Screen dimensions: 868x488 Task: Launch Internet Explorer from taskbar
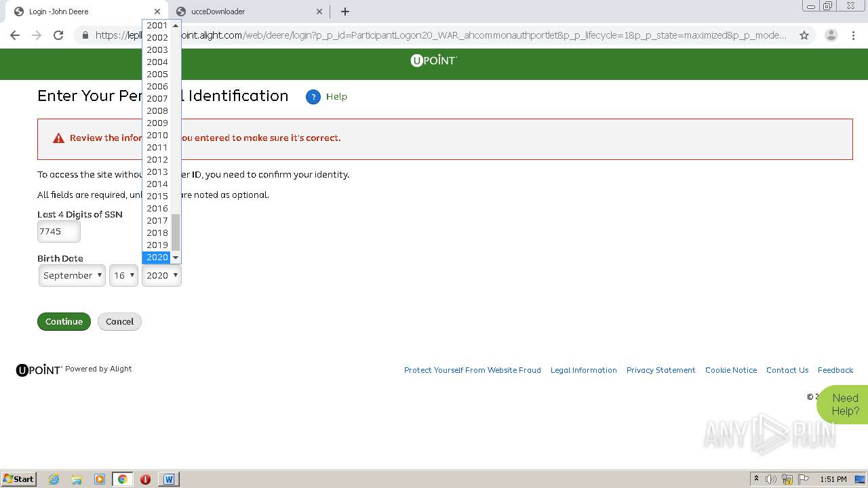pos(54,479)
